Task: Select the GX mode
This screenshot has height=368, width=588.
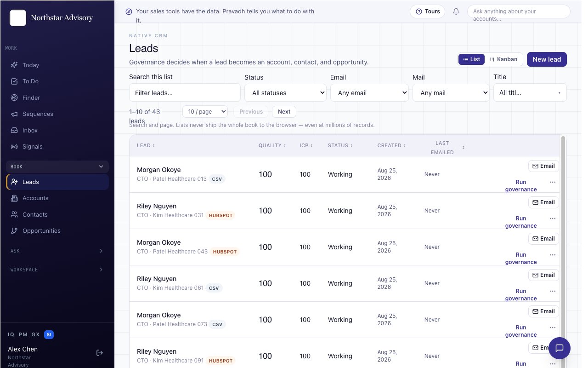Action: tap(36, 334)
